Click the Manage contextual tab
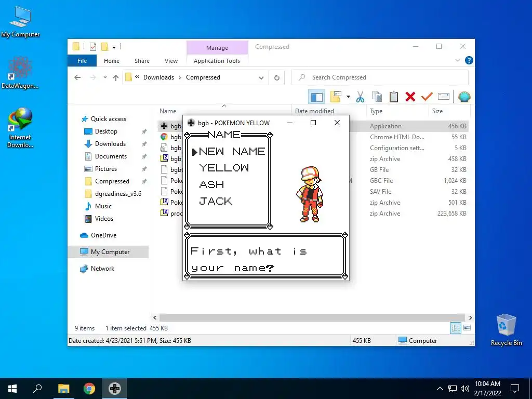The height and width of the screenshot is (399, 532). pos(217,48)
